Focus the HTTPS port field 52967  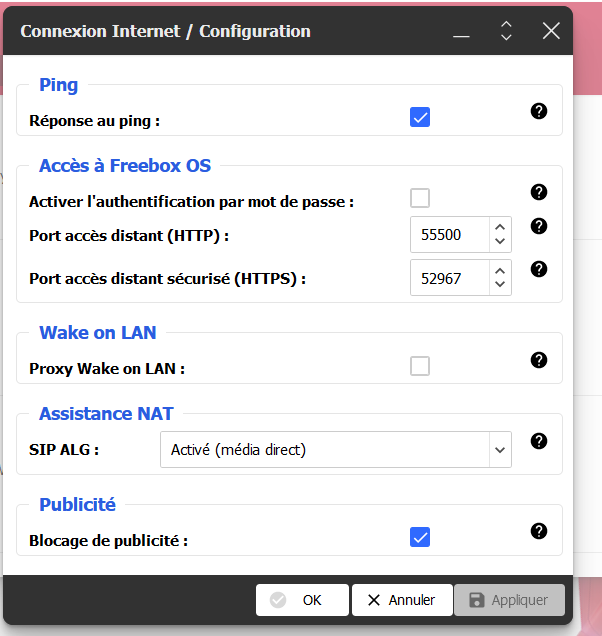[x=449, y=278]
